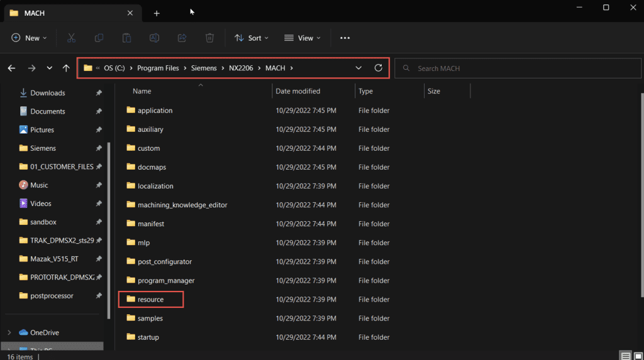Switch to details view icon in status bar
Viewport: 644px width, 360px height.
coord(625,356)
